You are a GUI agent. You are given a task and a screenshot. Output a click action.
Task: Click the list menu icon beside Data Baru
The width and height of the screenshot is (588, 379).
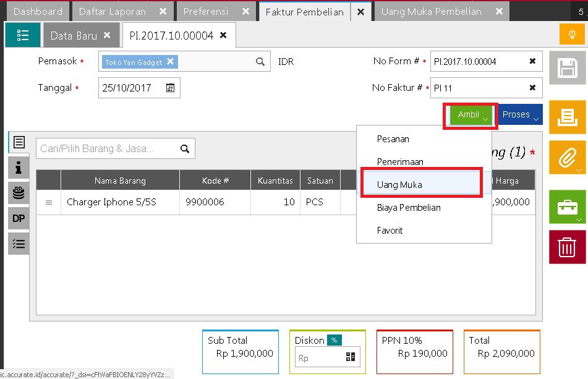(22, 36)
